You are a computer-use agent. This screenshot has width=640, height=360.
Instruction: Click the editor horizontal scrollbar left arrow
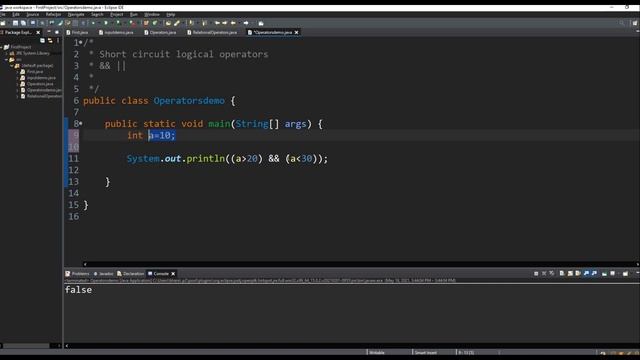click(85, 264)
